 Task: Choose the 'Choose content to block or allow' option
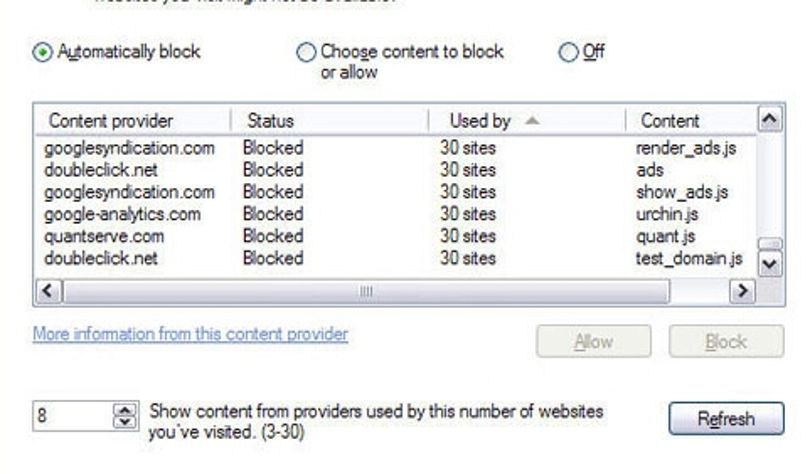[306, 52]
